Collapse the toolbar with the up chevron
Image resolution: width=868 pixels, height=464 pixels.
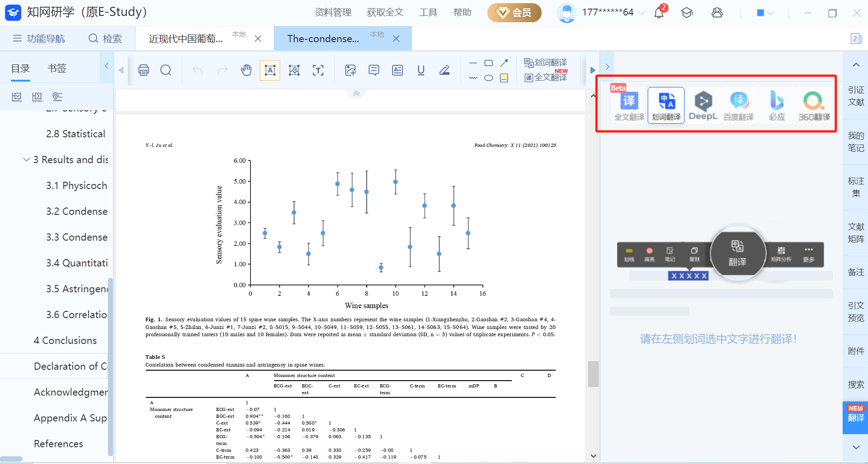[x=356, y=93]
